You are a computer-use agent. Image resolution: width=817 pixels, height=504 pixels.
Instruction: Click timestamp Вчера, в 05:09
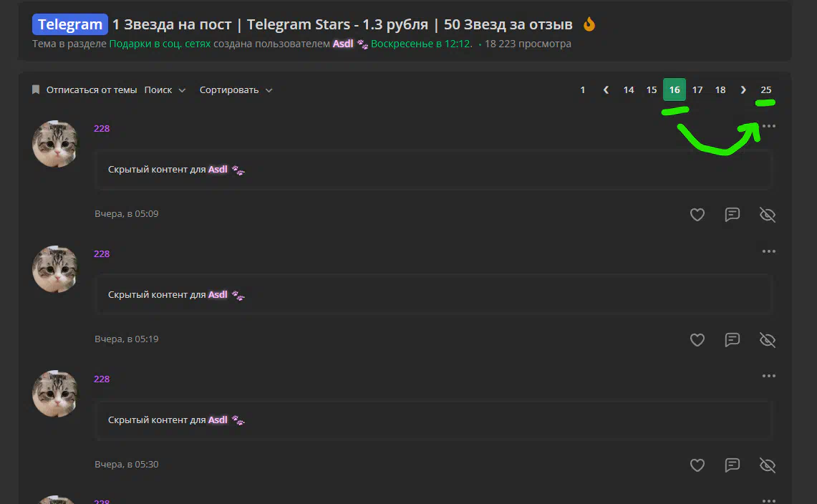[x=127, y=213]
